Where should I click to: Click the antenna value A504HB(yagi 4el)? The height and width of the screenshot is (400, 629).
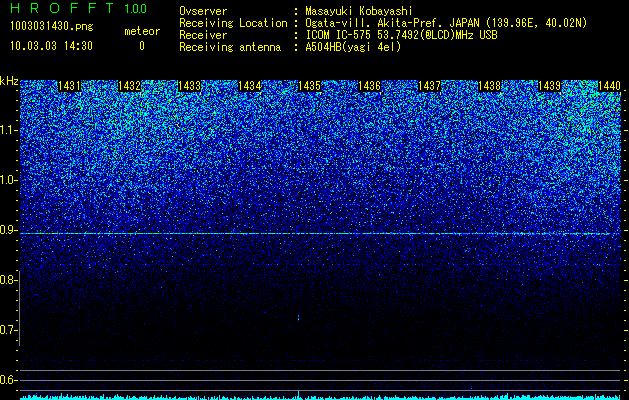tap(353, 47)
